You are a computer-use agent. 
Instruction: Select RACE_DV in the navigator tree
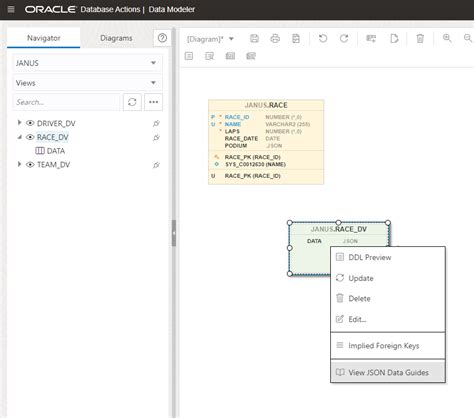click(53, 137)
